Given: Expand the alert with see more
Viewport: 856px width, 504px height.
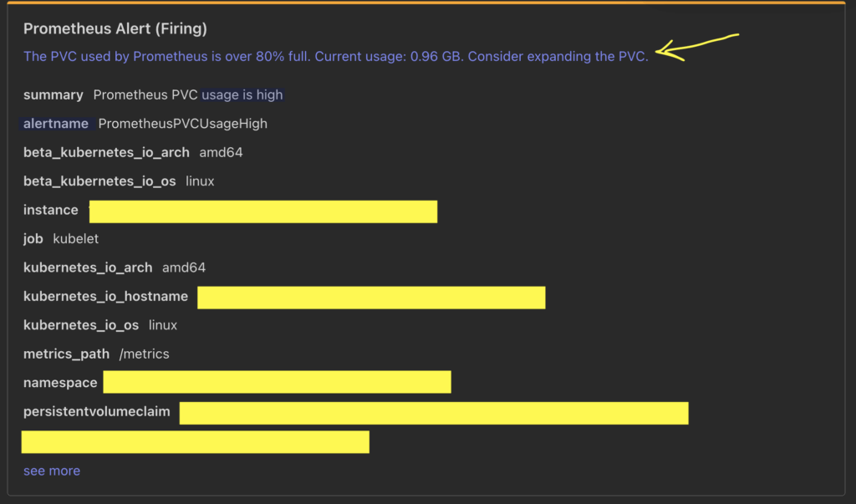Looking at the screenshot, I should (52, 471).
